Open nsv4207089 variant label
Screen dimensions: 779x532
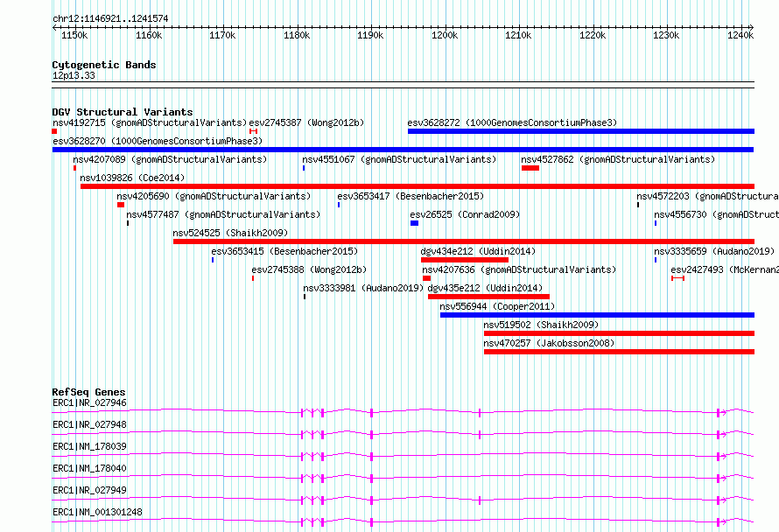click(170, 159)
